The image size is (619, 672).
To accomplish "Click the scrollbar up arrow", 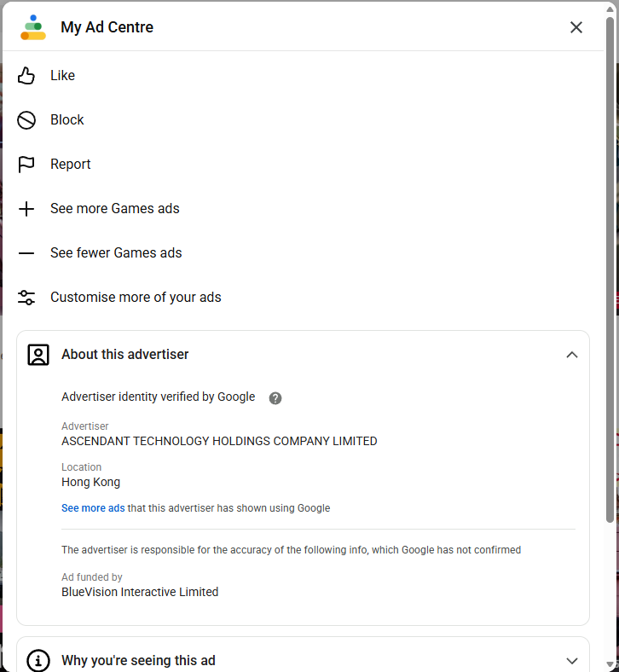I will click(610, 9).
